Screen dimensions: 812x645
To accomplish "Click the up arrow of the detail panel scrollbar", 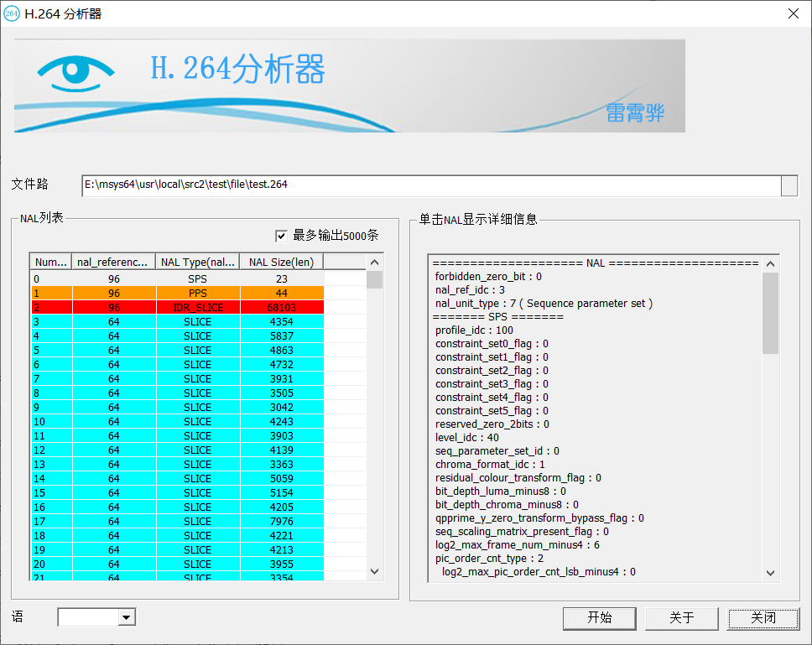I will (x=770, y=263).
